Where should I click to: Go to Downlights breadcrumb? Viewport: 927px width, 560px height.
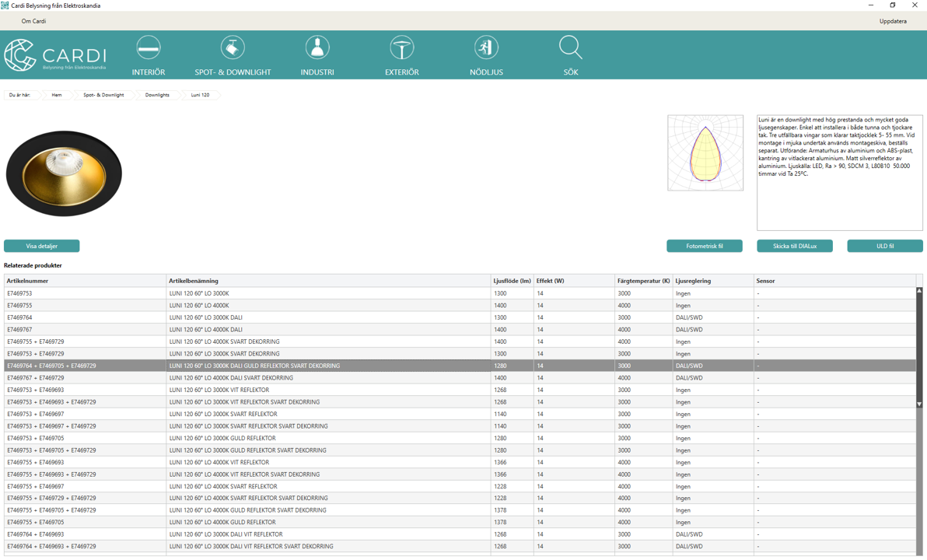pyautogui.click(x=157, y=95)
